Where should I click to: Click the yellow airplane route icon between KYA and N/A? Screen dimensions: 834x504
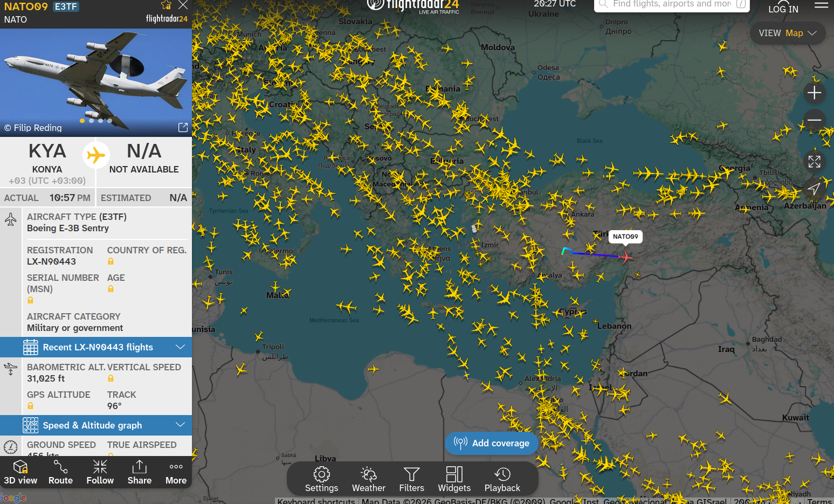click(96, 155)
